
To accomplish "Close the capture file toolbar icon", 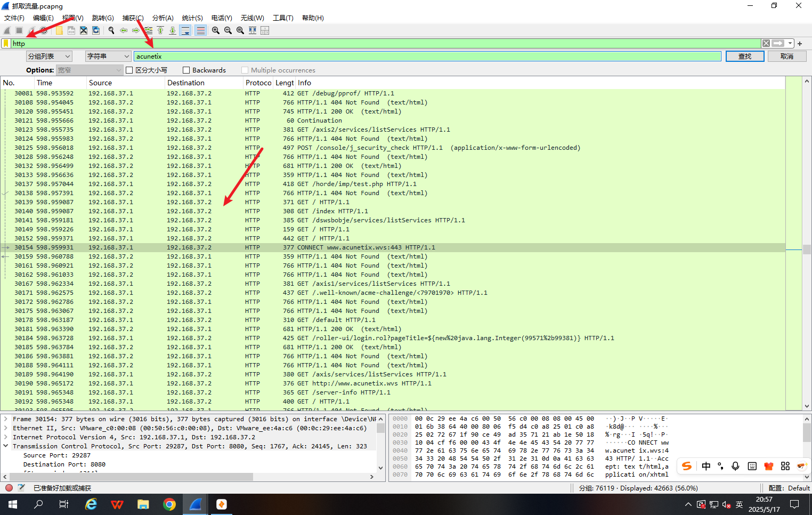I will (84, 30).
